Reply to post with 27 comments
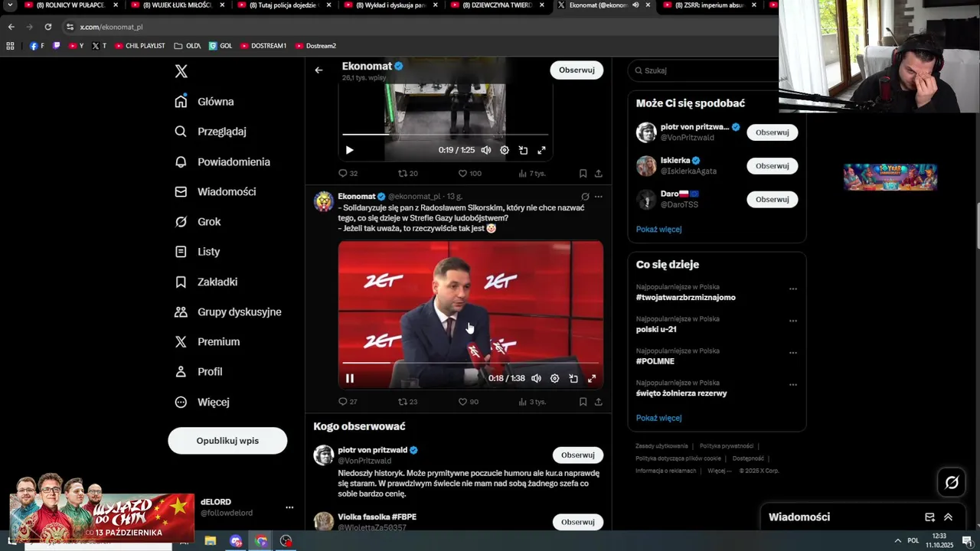This screenshot has width=980, height=551. [x=348, y=402]
